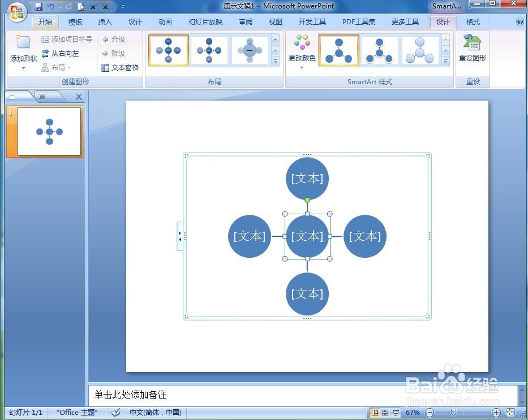
Task: Choose the third light SmartArt style
Action: coord(419,50)
